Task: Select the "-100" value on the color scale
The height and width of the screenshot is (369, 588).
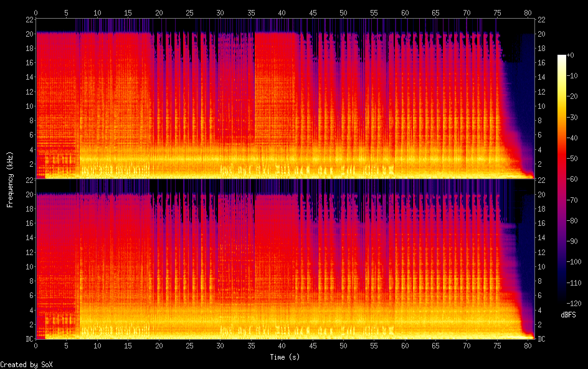Action: point(574,262)
